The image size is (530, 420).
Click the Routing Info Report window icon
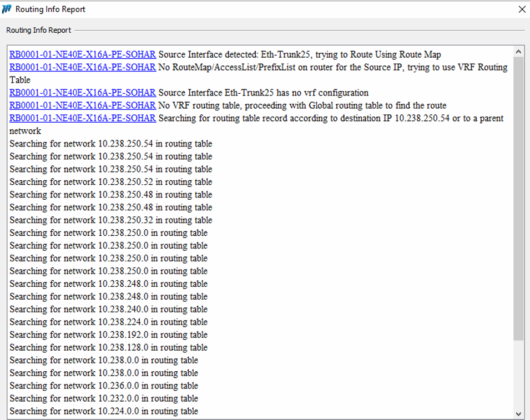coord(7,9)
